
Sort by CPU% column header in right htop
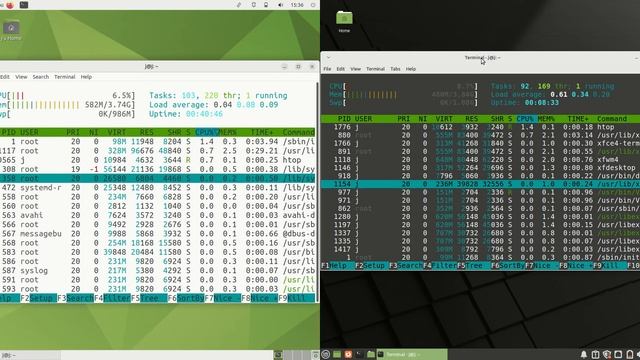525,119
